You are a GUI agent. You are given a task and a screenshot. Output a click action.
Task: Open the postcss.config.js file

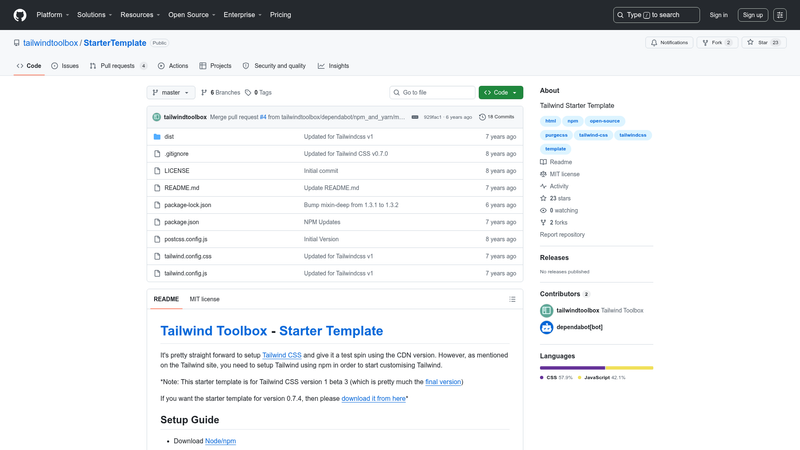click(186, 239)
